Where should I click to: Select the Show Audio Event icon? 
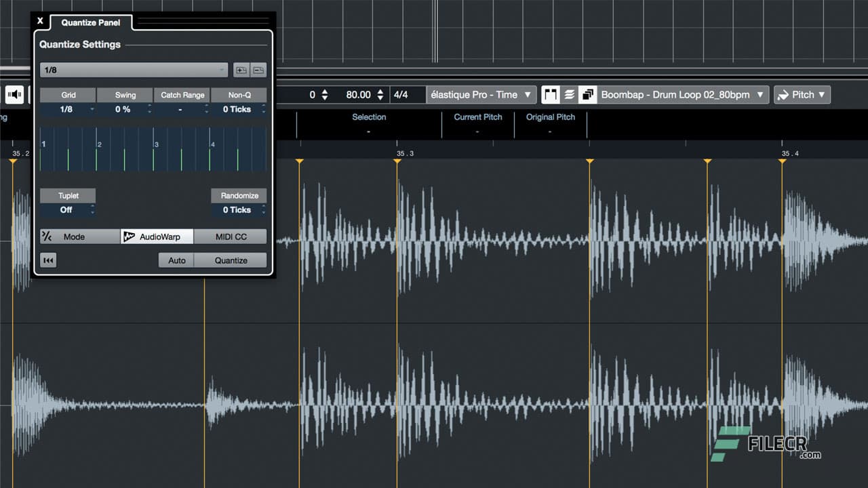point(551,94)
